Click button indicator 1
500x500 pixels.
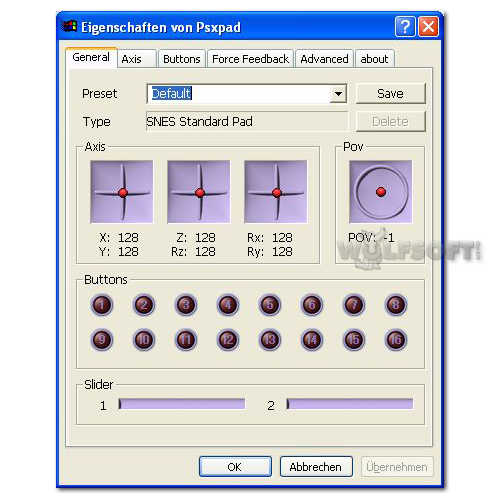(x=102, y=305)
